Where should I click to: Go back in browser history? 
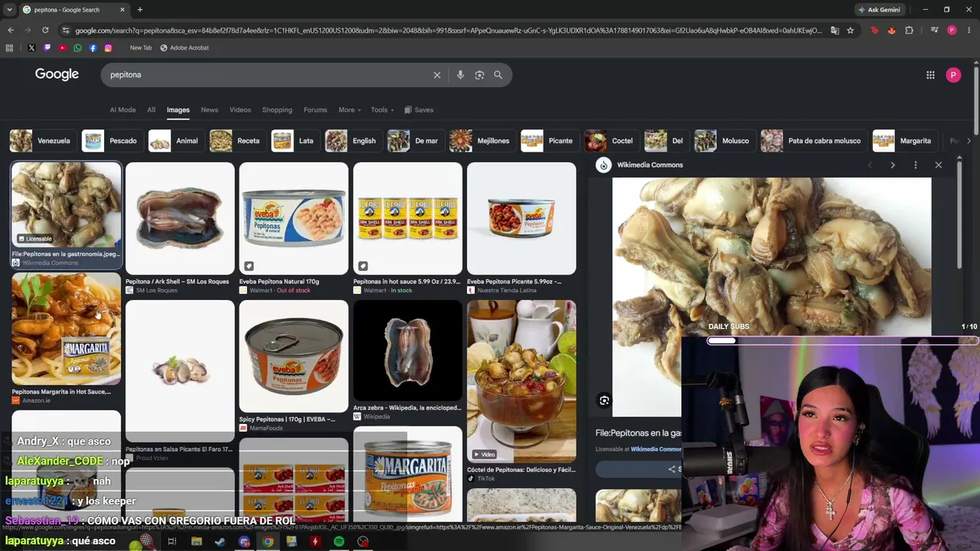(x=11, y=31)
